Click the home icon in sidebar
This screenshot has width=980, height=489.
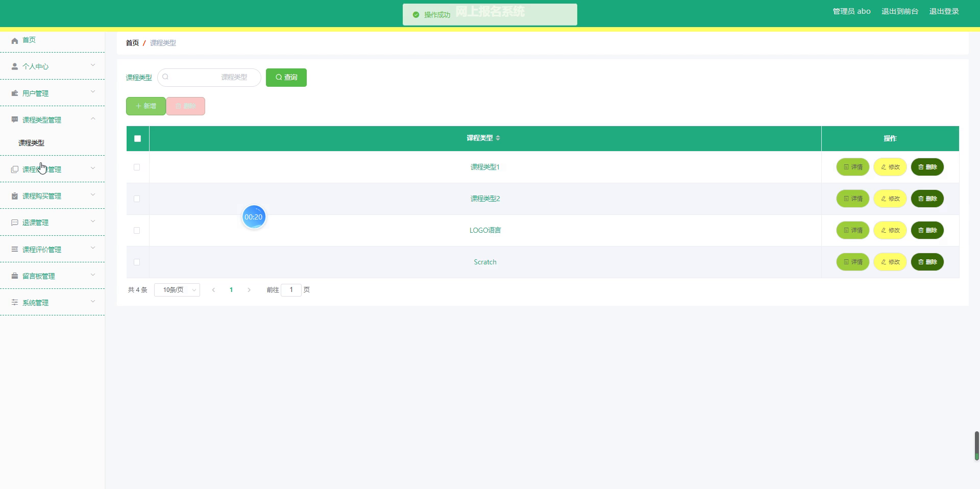15,40
